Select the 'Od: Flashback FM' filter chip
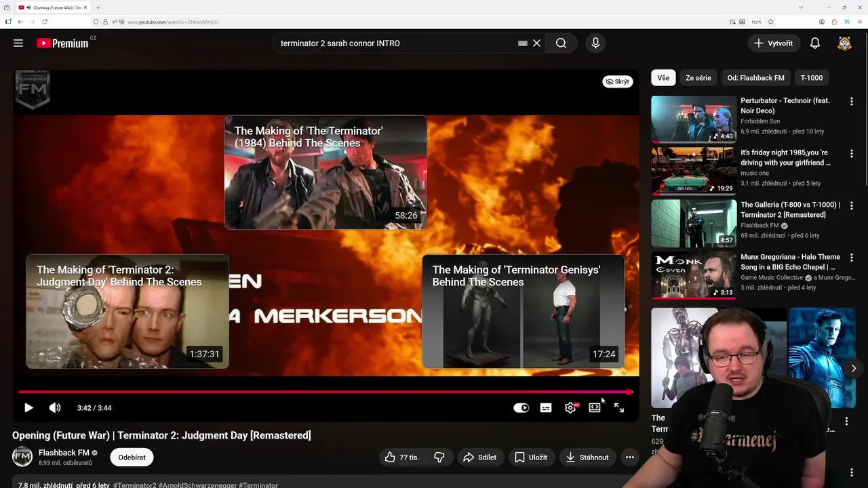868x488 pixels. tap(755, 78)
